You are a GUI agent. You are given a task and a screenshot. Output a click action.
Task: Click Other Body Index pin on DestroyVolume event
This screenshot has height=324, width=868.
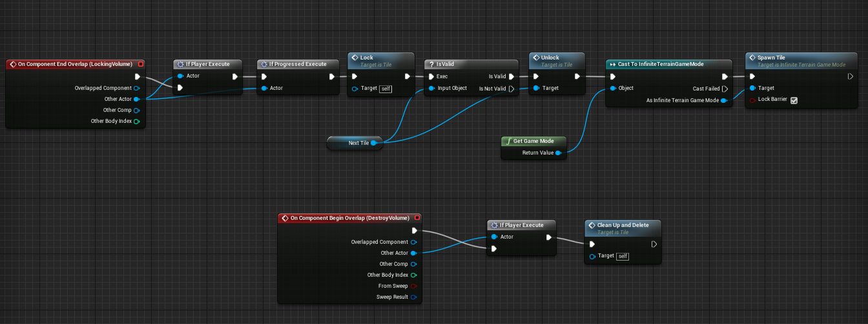413,275
